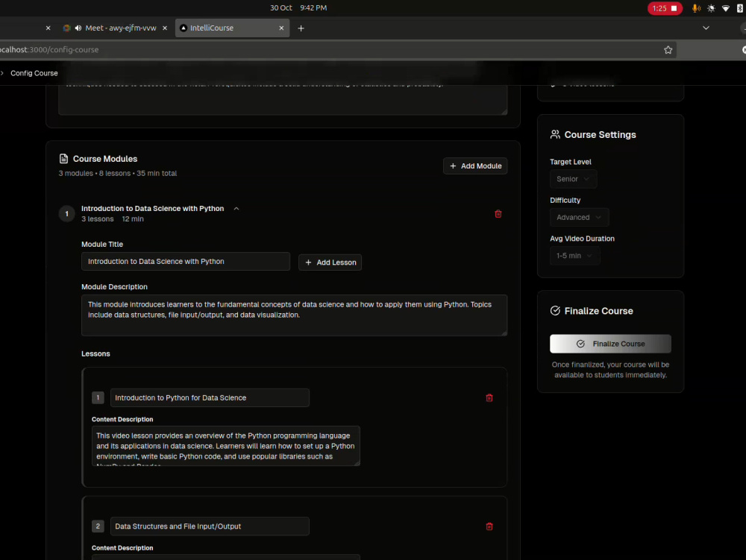Edit lesson 2 title field
The width and height of the screenshot is (746, 560).
point(210,526)
